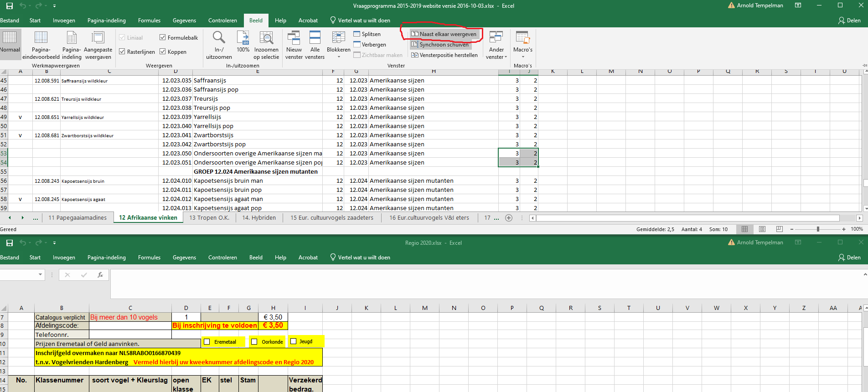This screenshot has width=868, height=392.
Task: Tick the Eremetaal checkbox
Action: pos(207,342)
